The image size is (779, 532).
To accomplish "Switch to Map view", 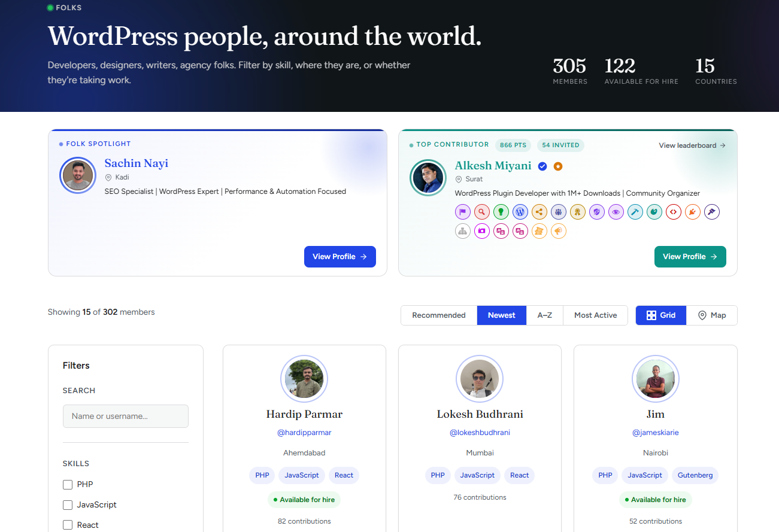I will coord(712,315).
